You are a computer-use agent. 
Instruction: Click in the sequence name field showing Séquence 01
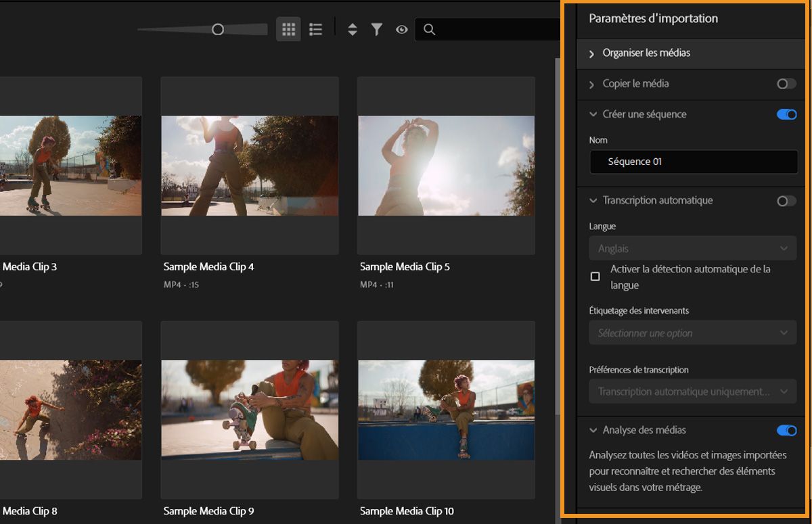692,162
